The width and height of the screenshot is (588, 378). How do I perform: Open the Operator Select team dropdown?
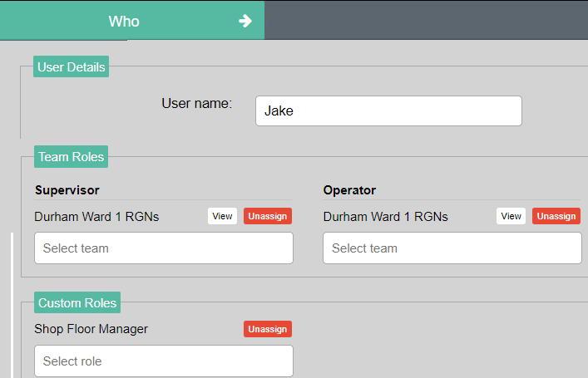point(452,248)
